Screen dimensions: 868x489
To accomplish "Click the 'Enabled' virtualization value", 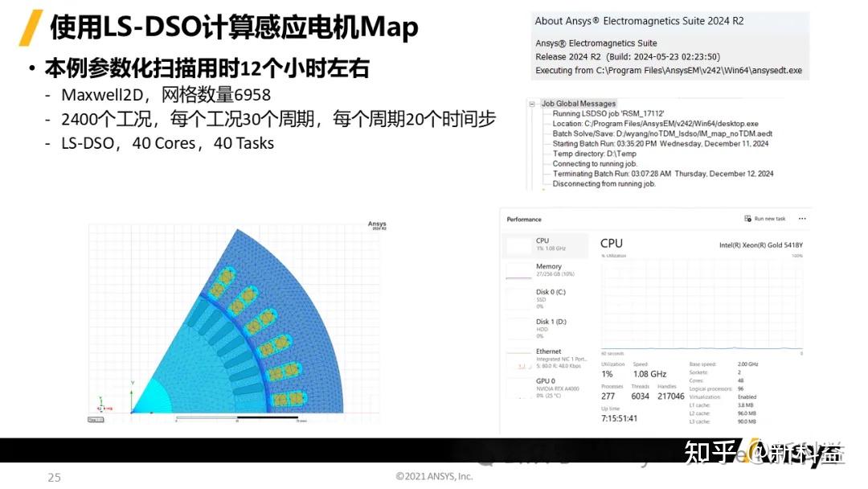I will click(747, 397).
